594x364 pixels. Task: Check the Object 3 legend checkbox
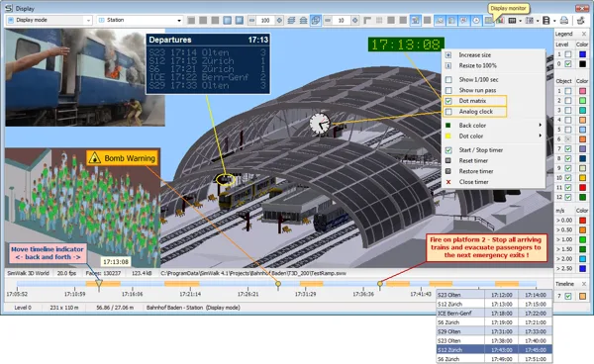568,110
